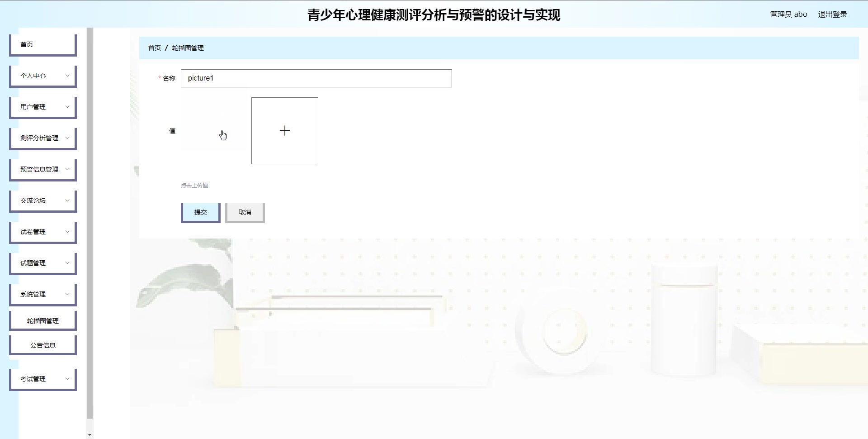Collapse the 系统管理 sidebar menu
Screen dimensions: 868x439
[42, 294]
